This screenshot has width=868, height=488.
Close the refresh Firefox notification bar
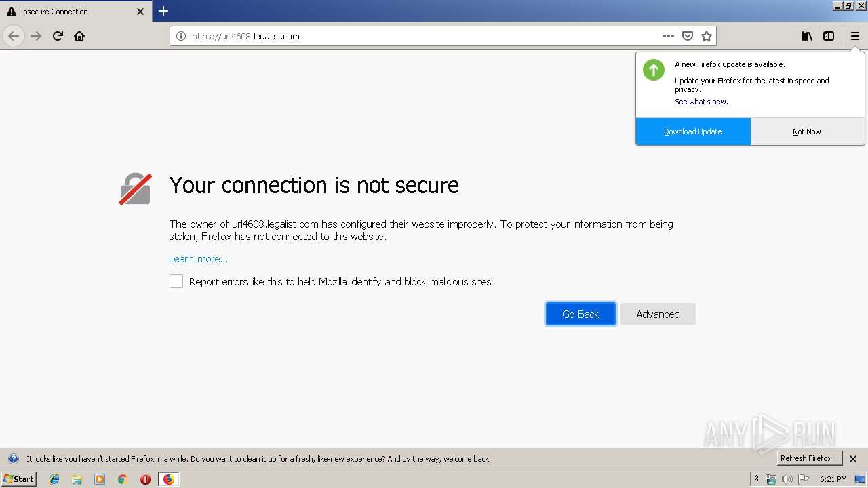pos(853,459)
